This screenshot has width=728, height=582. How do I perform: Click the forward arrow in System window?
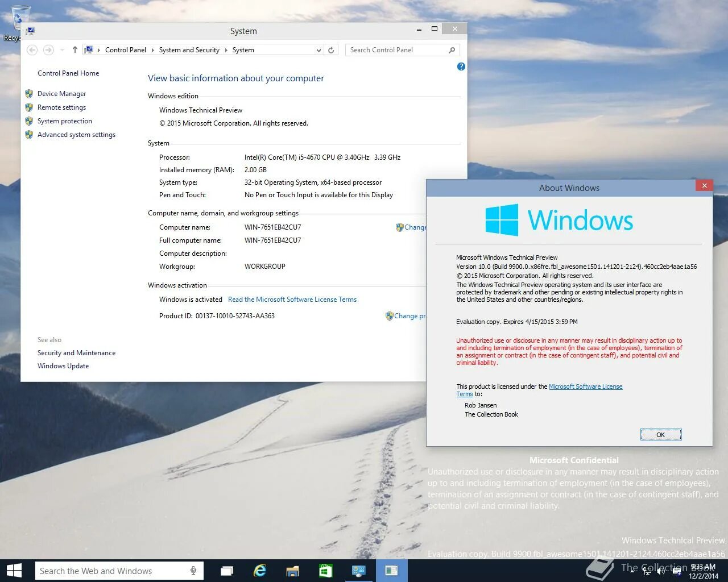click(x=49, y=50)
